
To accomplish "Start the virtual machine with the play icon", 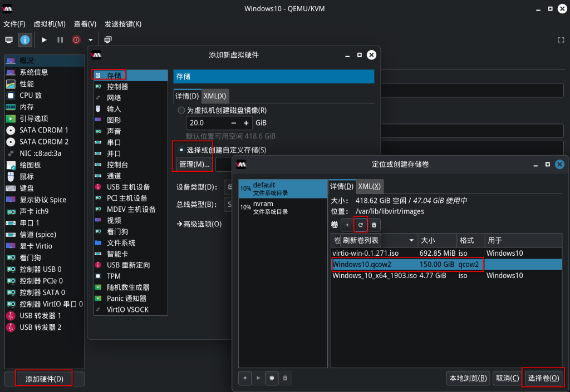I will pos(44,39).
